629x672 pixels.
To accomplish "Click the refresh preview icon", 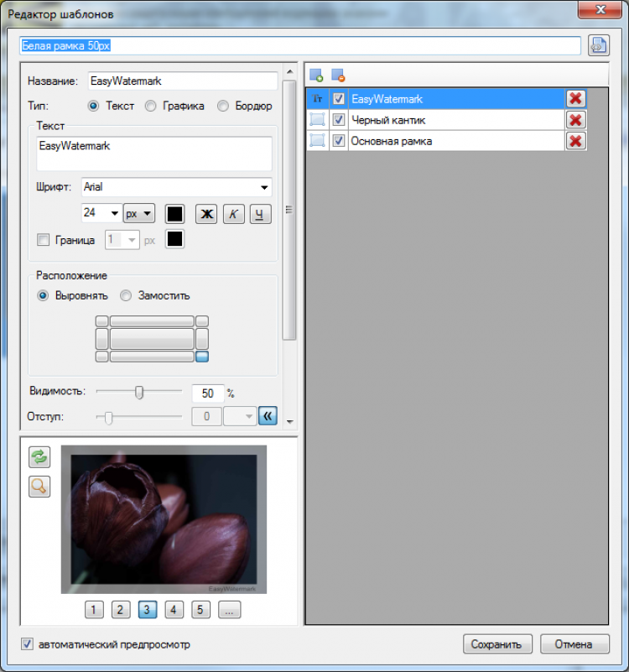I will pyautogui.click(x=39, y=457).
